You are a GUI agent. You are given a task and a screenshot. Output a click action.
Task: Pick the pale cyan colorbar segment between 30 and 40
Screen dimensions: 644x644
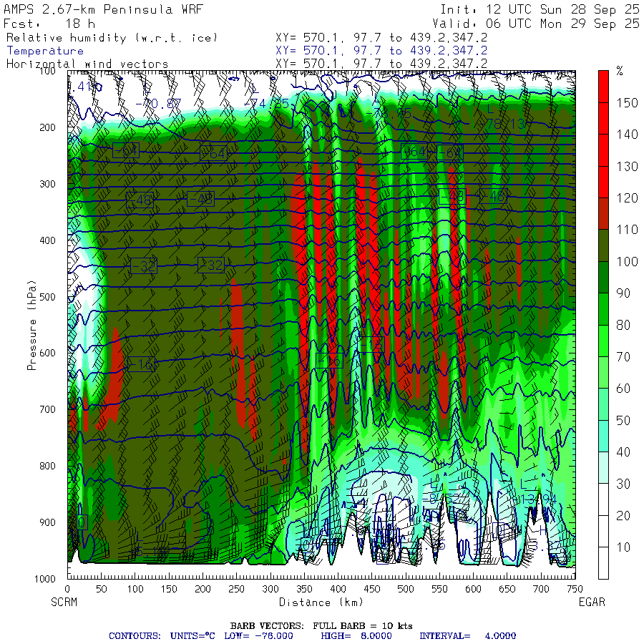point(603,468)
